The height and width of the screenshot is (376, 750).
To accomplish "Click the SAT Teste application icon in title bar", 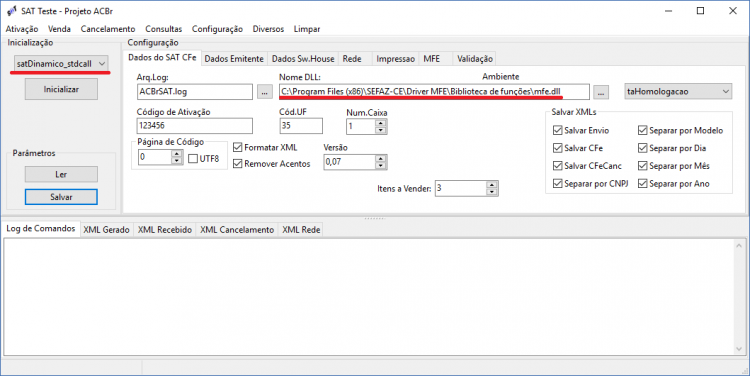I will [x=11, y=11].
